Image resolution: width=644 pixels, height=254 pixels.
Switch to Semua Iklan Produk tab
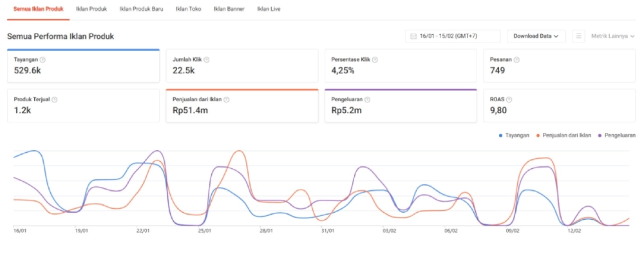tap(38, 8)
